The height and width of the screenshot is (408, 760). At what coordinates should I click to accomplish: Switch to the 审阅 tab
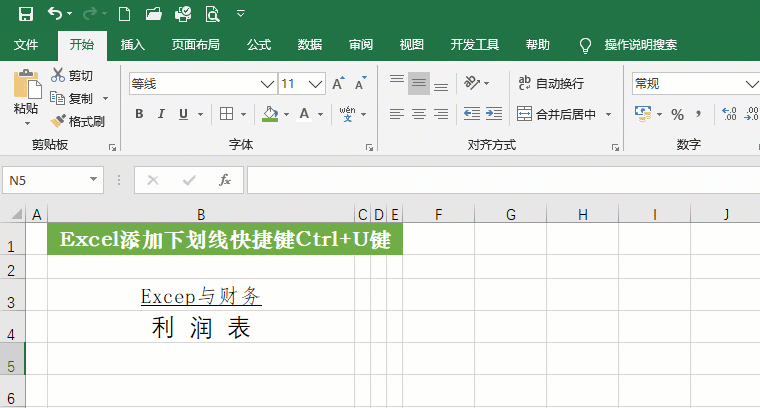361,45
